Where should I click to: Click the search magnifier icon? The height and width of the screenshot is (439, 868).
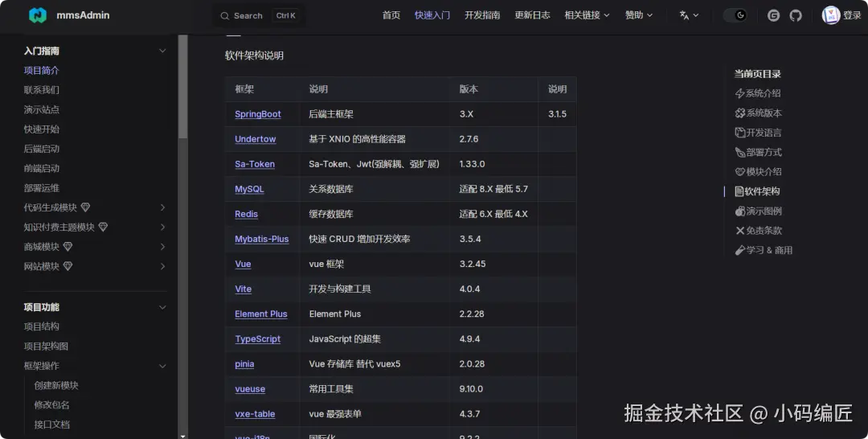pos(225,16)
